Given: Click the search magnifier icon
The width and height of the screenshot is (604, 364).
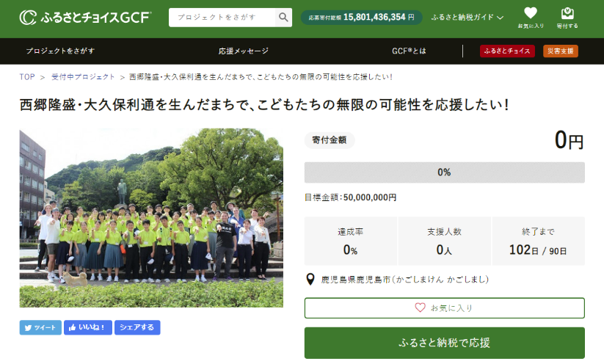Looking at the screenshot, I should 283,18.
